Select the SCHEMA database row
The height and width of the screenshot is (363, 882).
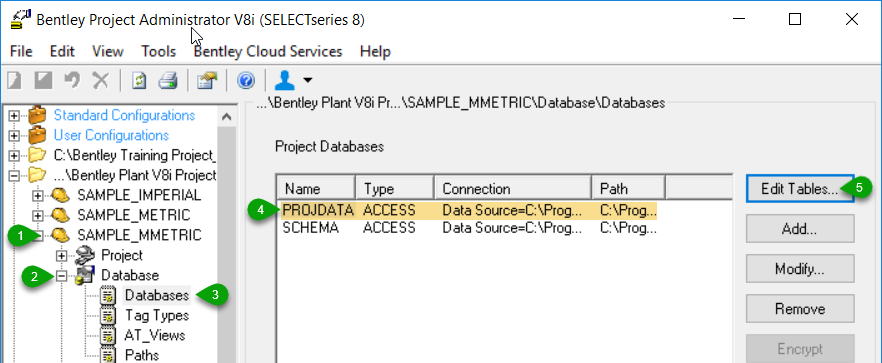point(470,228)
